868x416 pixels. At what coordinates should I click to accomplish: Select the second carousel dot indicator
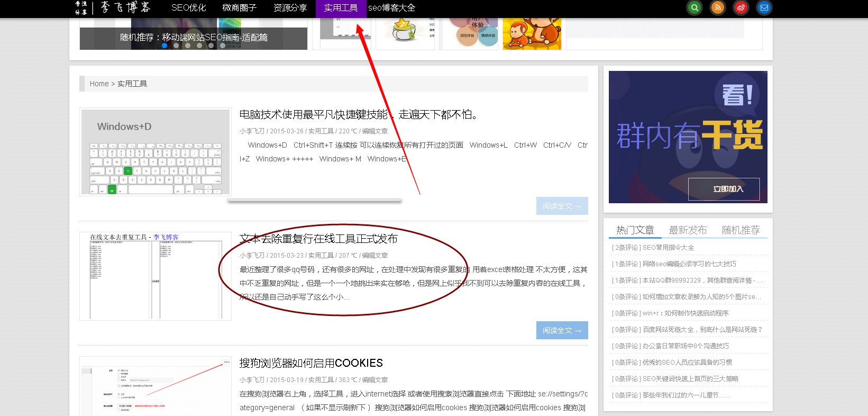tap(176, 46)
